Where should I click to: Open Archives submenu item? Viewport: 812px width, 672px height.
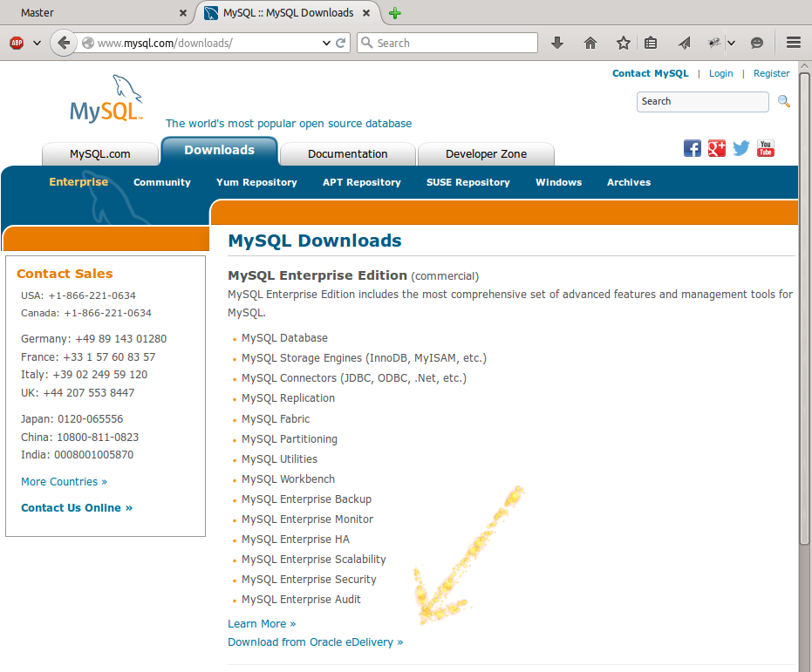tap(629, 182)
